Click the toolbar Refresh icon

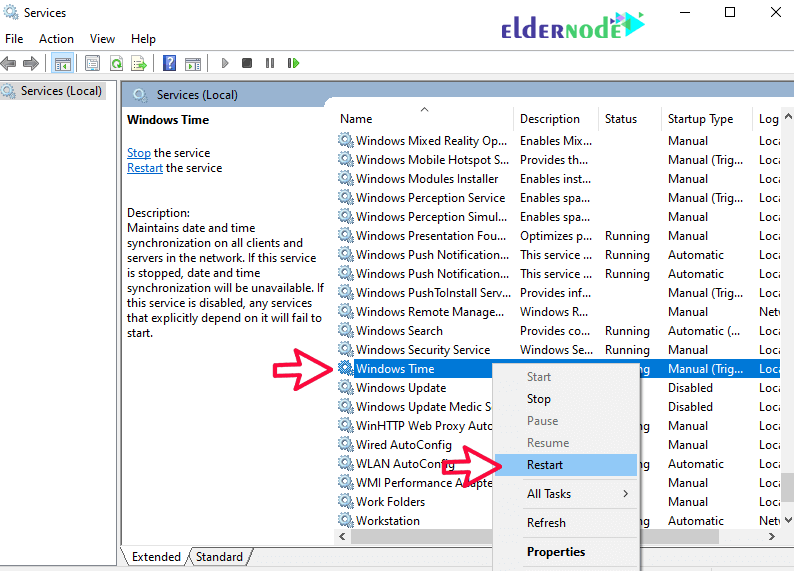coord(116,63)
